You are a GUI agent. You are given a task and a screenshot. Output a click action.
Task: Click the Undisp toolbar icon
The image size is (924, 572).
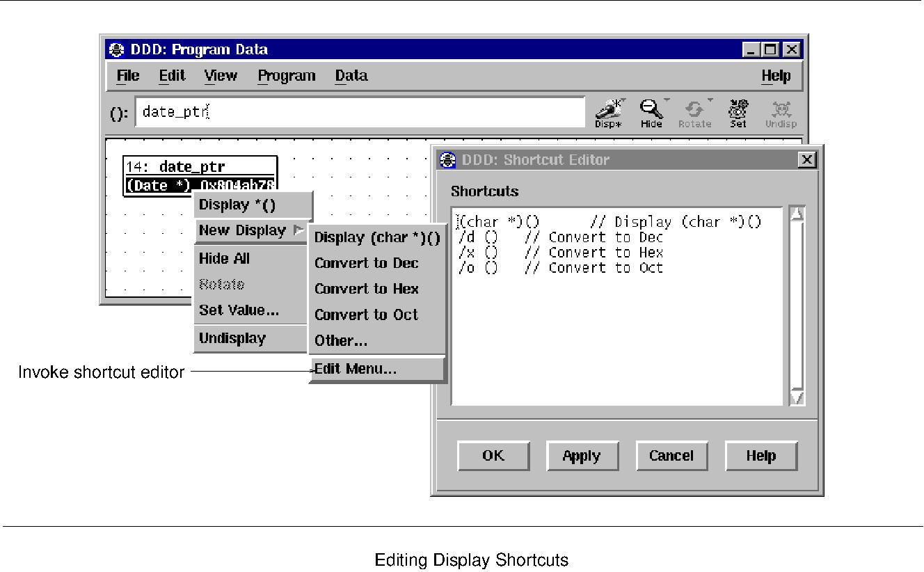pos(781,113)
